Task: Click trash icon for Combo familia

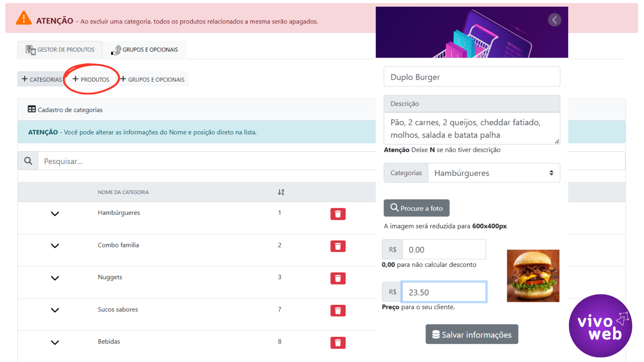Action: tap(338, 246)
